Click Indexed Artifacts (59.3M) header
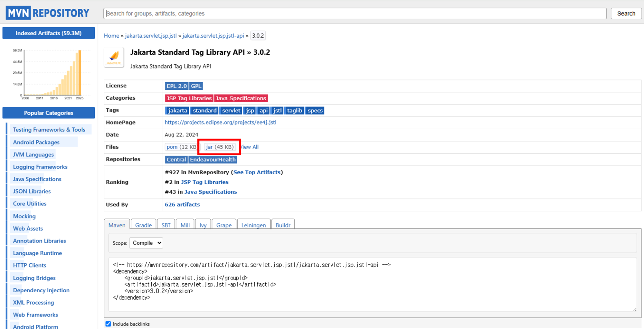The width and height of the screenshot is (644, 329). point(49,33)
